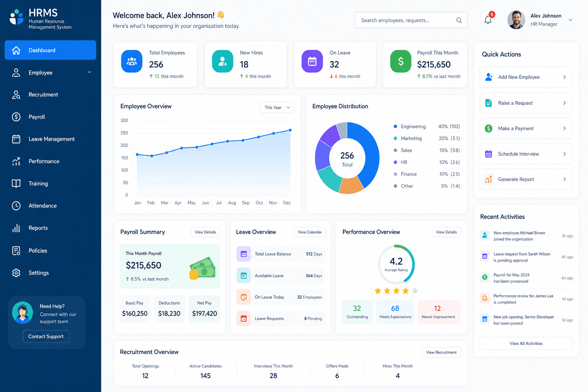Viewport: 588px width, 392px height.
Task: Click Payroll for May 2024 activity icon
Action: [x=485, y=277]
